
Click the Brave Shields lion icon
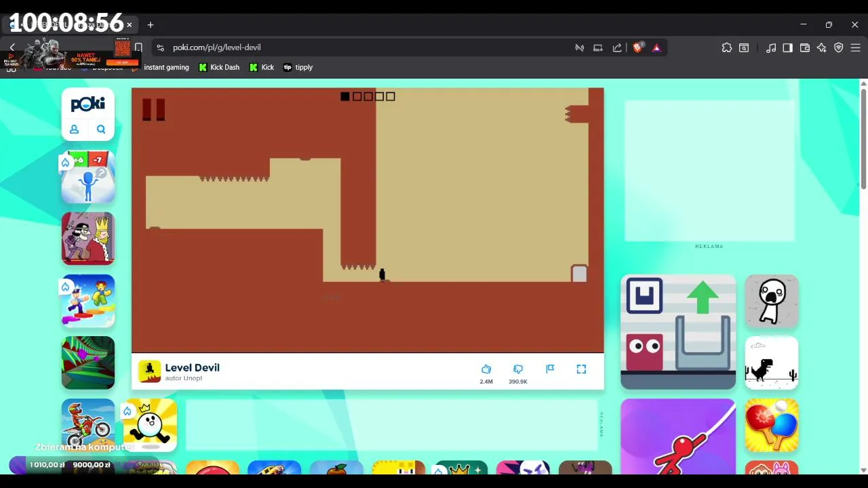click(x=637, y=47)
